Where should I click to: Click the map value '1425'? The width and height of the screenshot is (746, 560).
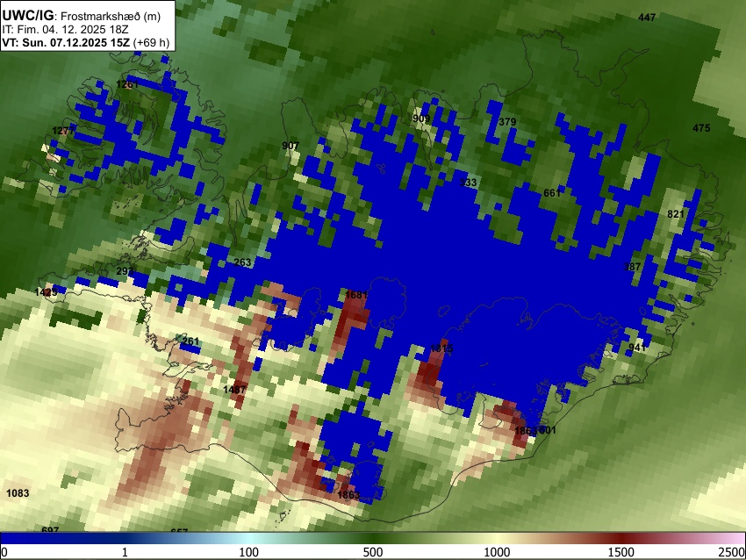[x=47, y=291]
